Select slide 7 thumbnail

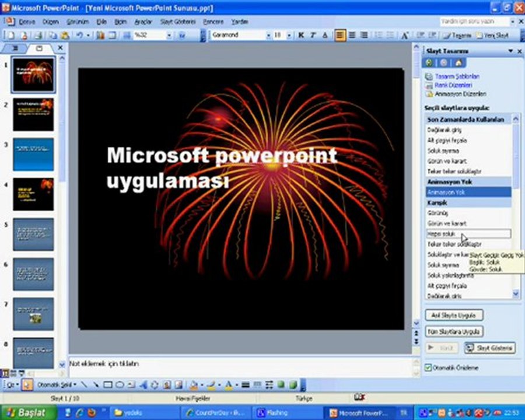pyautogui.click(x=33, y=314)
